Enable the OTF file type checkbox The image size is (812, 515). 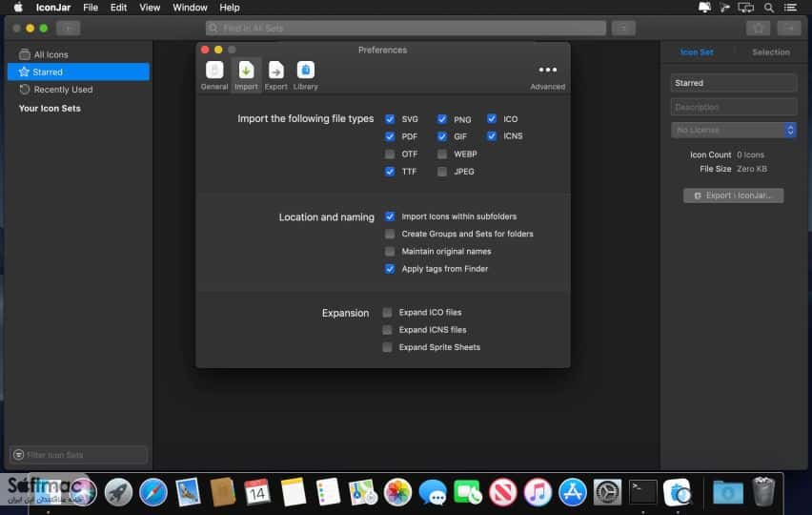click(390, 154)
